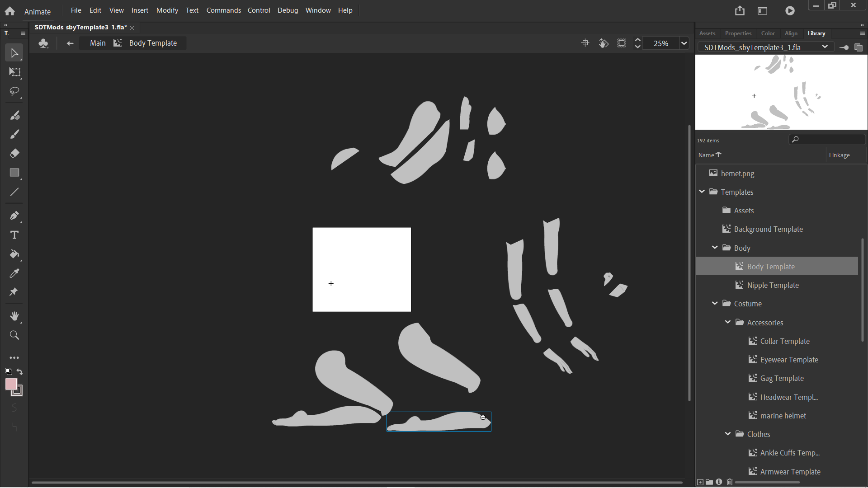Toggle Clip content outside stage
Viewport: 868px width, 488px height.
pyautogui.click(x=622, y=43)
